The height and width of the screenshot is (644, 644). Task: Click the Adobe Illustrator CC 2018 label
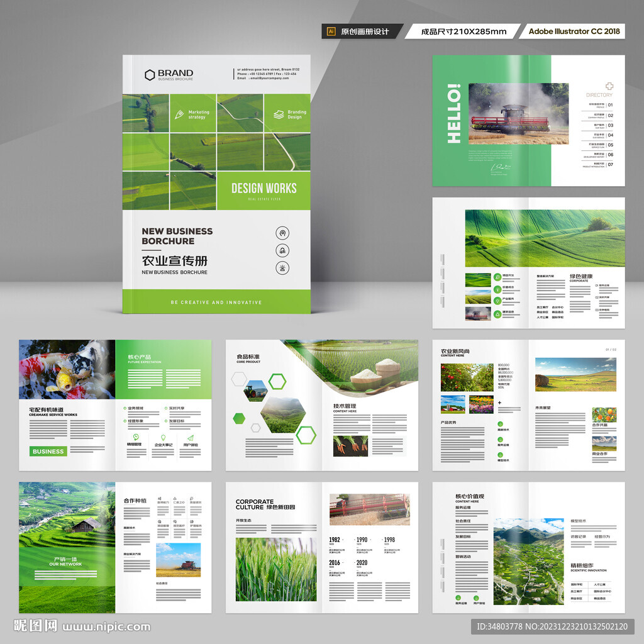[x=574, y=31]
